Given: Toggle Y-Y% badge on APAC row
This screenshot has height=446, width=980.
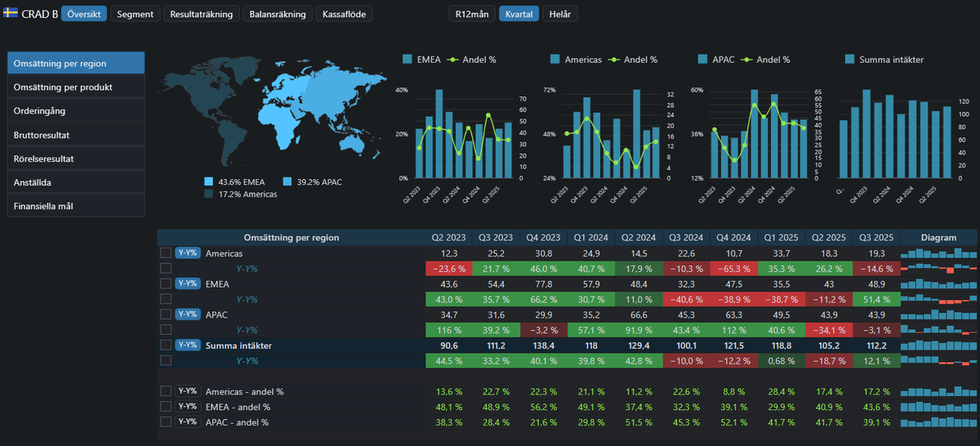Looking at the screenshot, I should 188,314.
